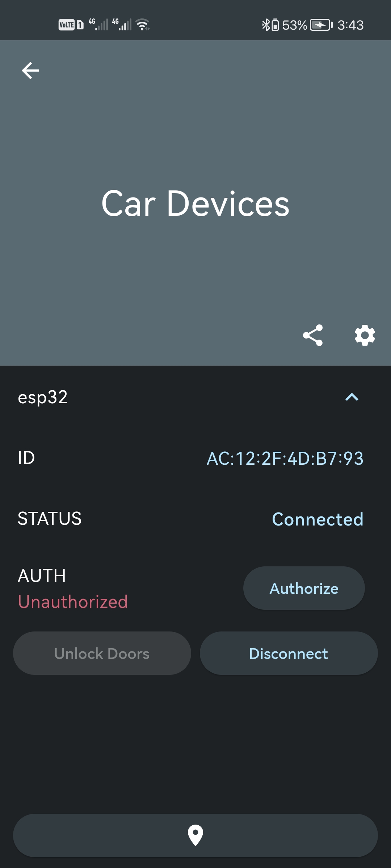Tap the Unlock Doors button
391x868 pixels.
(x=101, y=653)
